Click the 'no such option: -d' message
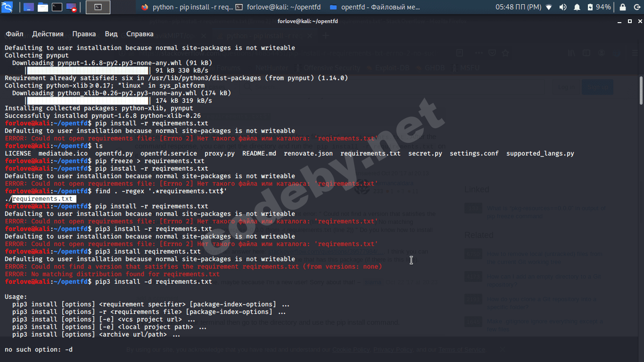The image size is (644, 362). [39, 350]
